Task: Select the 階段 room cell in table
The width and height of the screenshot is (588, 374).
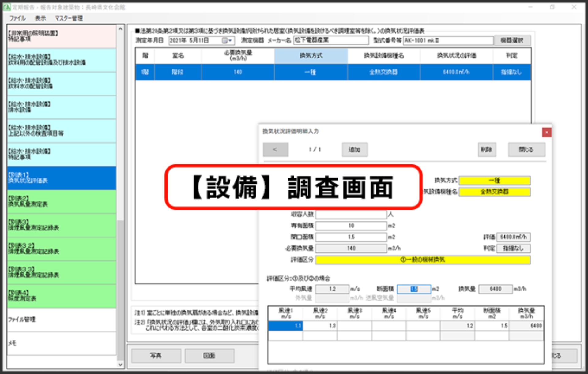Action: (178, 72)
